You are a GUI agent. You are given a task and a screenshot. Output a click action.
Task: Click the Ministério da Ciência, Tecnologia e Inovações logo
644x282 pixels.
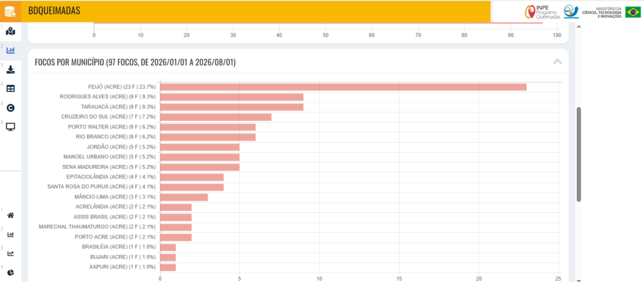point(602,12)
